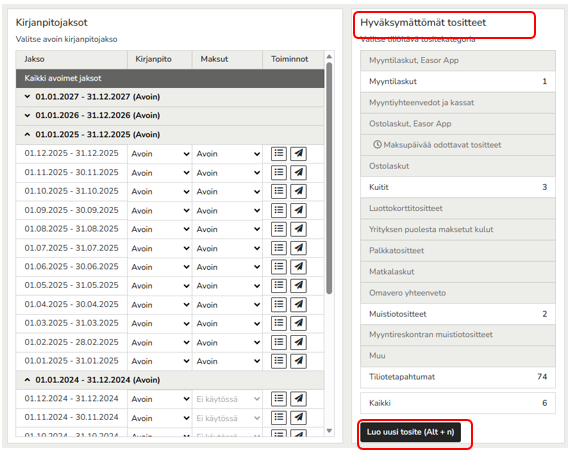This screenshot has width=570, height=451.
Task: Open list icon for period 01.09.2025 - 30.09.2025
Action: [x=279, y=210]
